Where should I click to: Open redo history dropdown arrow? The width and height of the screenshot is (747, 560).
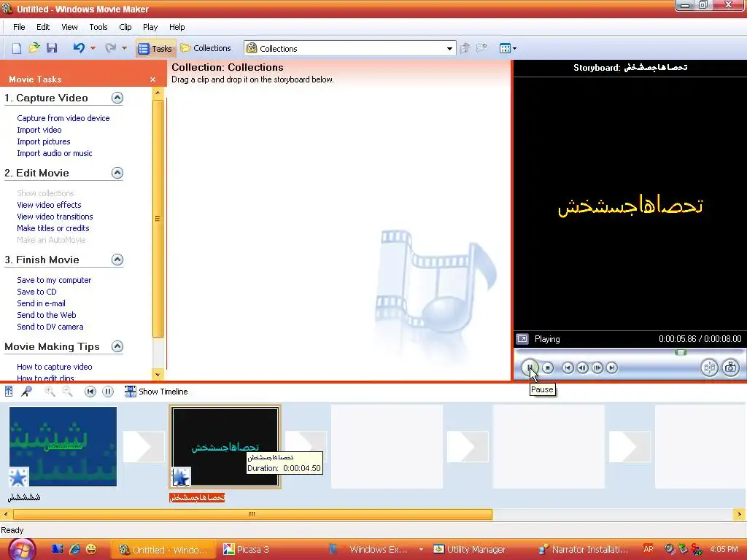(x=124, y=48)
